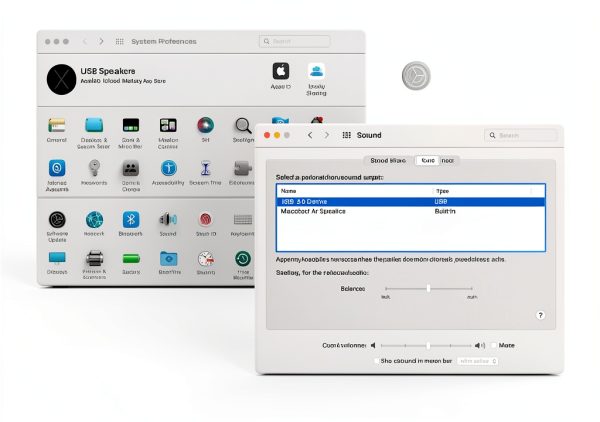Click the floating System Preferences gear icon
600x422 pixels.
click(416, 76)
